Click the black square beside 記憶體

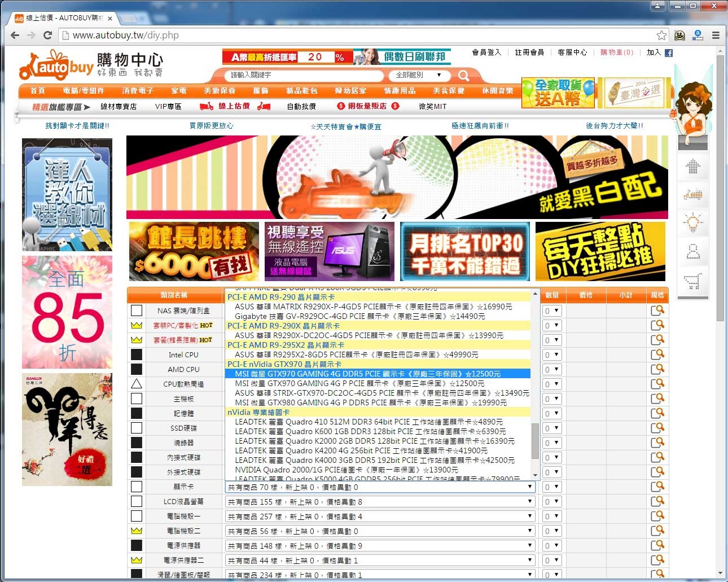point(136,413)
